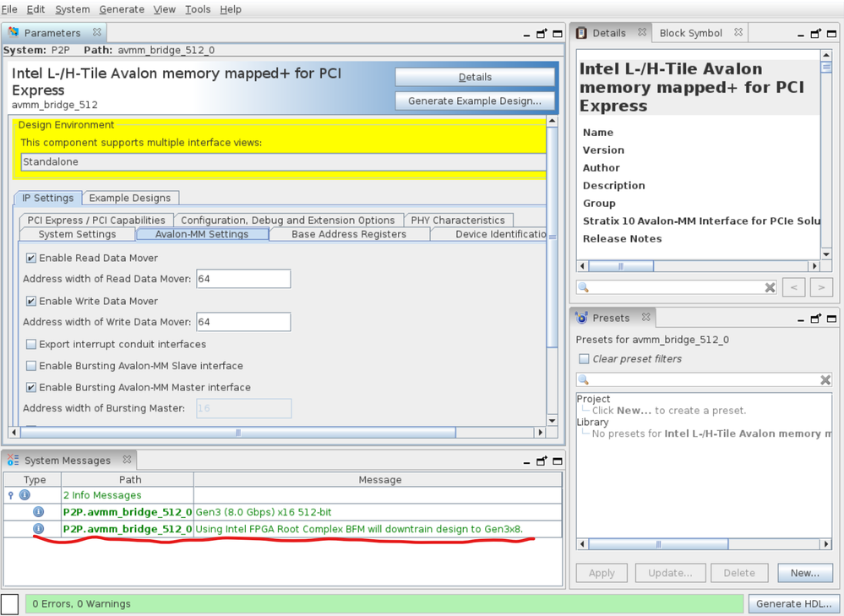Image resolution: width=844 pixels, height=616 pixels.
Task: Detach the System Messages panel pop-out icon
Action: click(542, 461)
